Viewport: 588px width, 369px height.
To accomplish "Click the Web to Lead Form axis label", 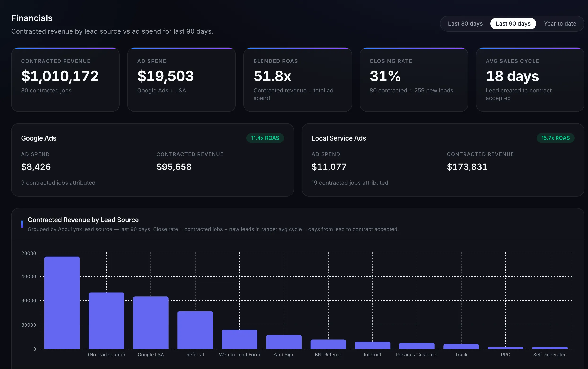I will pyautogui.click(x=239, y=355).
